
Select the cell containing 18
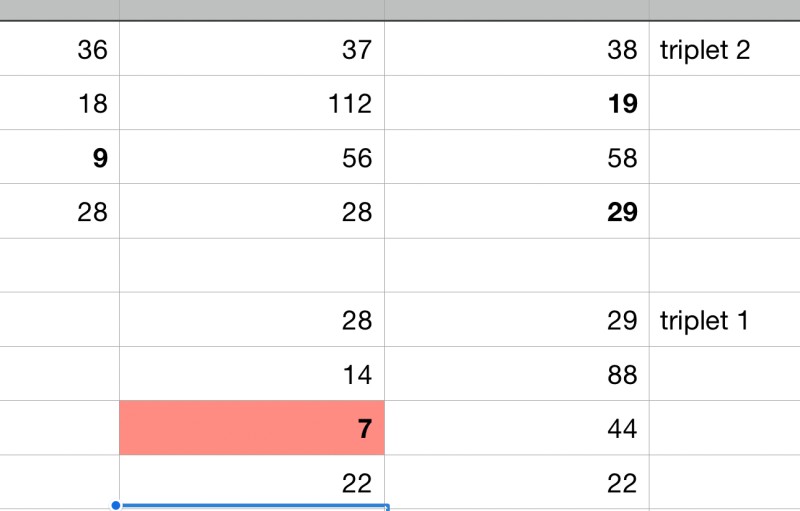(x=60, y=103)
